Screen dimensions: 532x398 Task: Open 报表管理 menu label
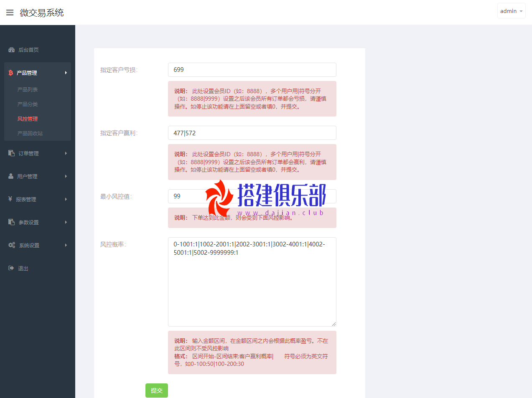(26, 199)
